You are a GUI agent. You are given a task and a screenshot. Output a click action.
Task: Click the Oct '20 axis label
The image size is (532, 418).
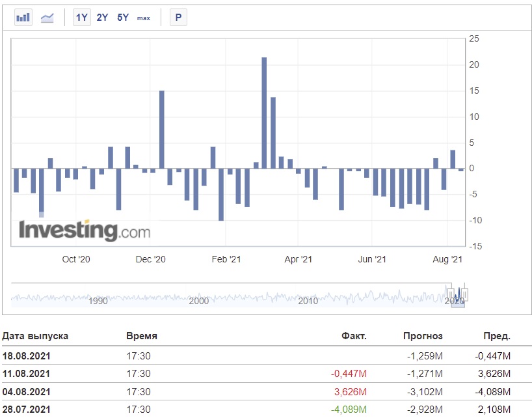(x=76, y=259)
